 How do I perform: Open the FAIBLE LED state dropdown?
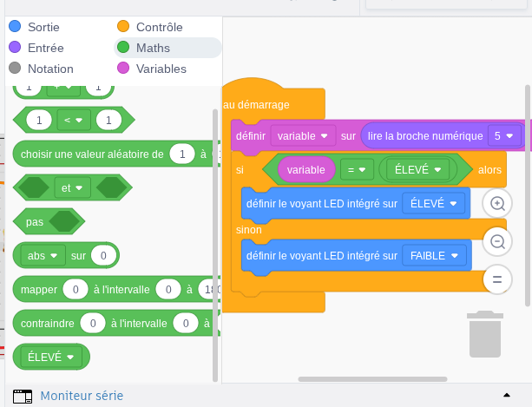[x=435, y=256]
